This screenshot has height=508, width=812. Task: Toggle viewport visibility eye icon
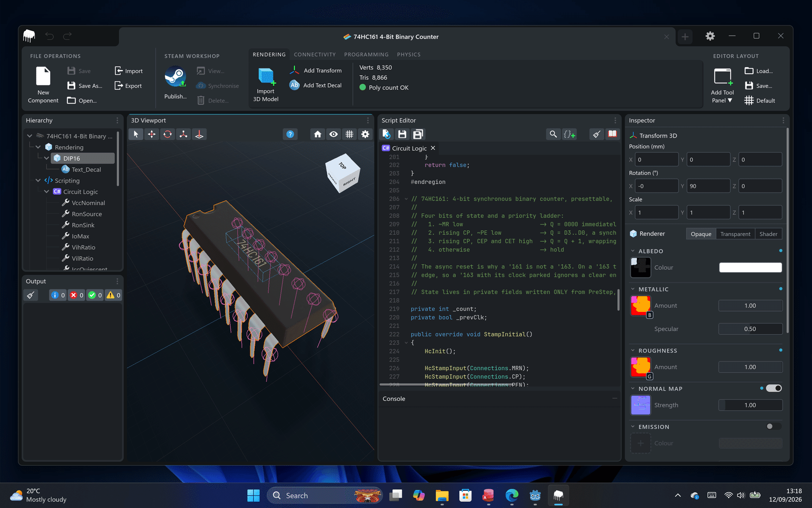click(x=333, y=134)
